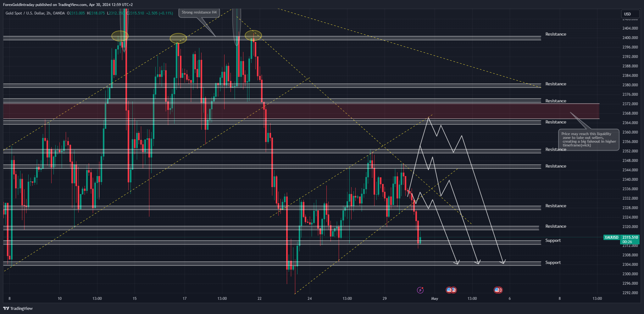Select the Resistance label at the 2346 level
Image resolution: width=644 pixels, height=314 pixels.
(x=556, y=166)
